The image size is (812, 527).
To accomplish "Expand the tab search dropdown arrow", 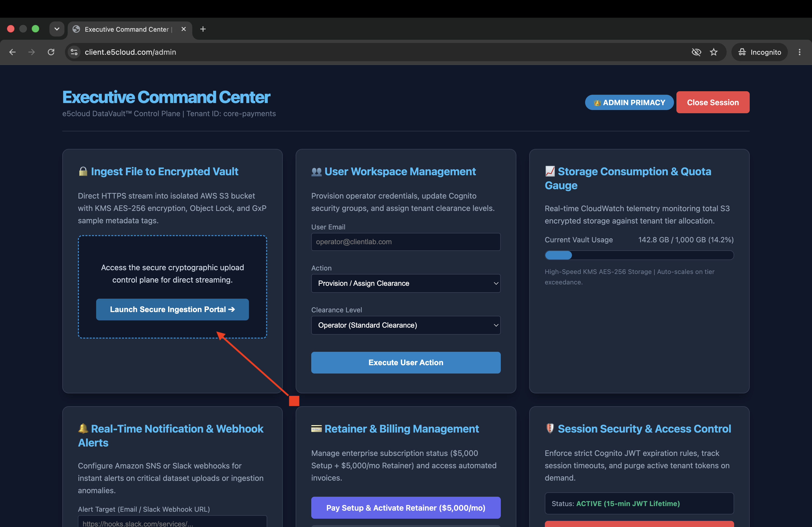I will pyautogui.click(x=57, y=29).
